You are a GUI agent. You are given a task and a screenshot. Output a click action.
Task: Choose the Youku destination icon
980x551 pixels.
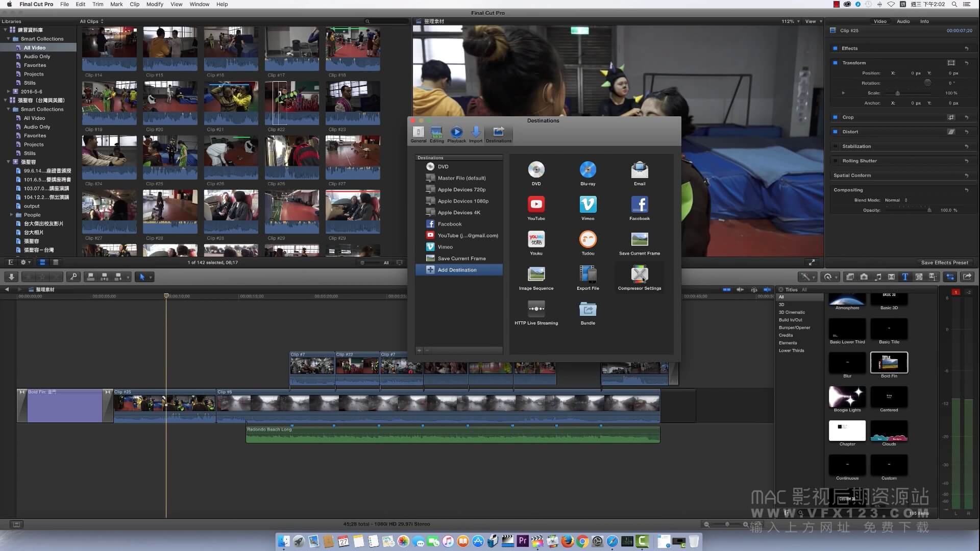pos(536,239)
